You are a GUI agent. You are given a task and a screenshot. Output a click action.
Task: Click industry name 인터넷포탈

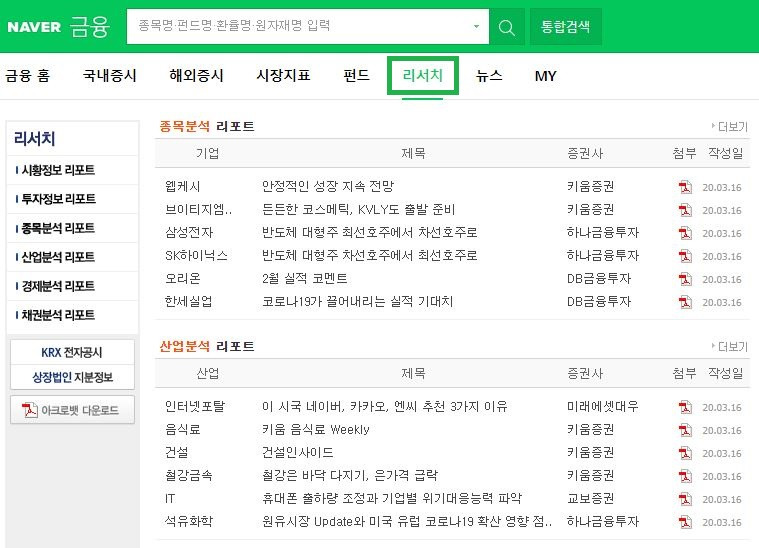pos(195,407)
